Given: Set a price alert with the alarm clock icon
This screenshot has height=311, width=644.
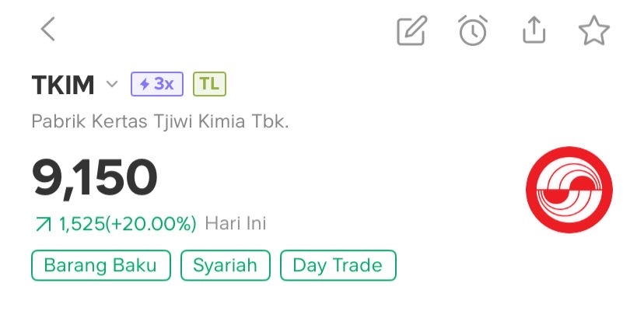Looking at the screenshot, I should 473,30.
